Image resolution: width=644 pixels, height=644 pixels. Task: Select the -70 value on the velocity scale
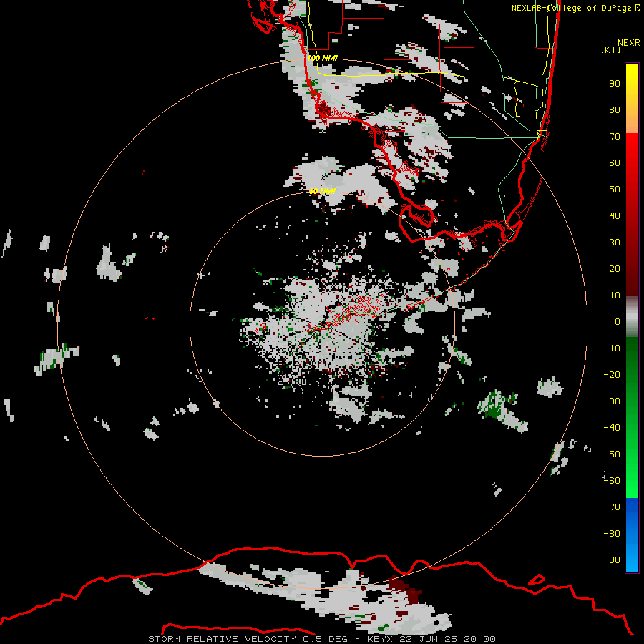[612, 507]
